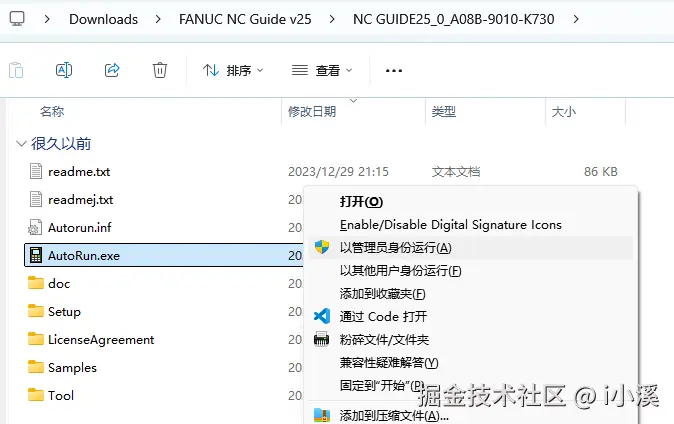Click the Delete trash icon
674x424 pixels.
point(159,70)
